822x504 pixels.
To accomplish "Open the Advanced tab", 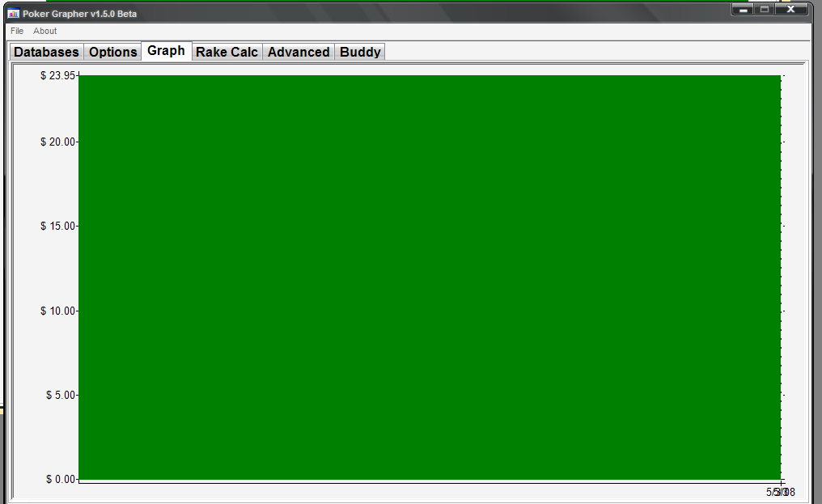I will 299,52.
